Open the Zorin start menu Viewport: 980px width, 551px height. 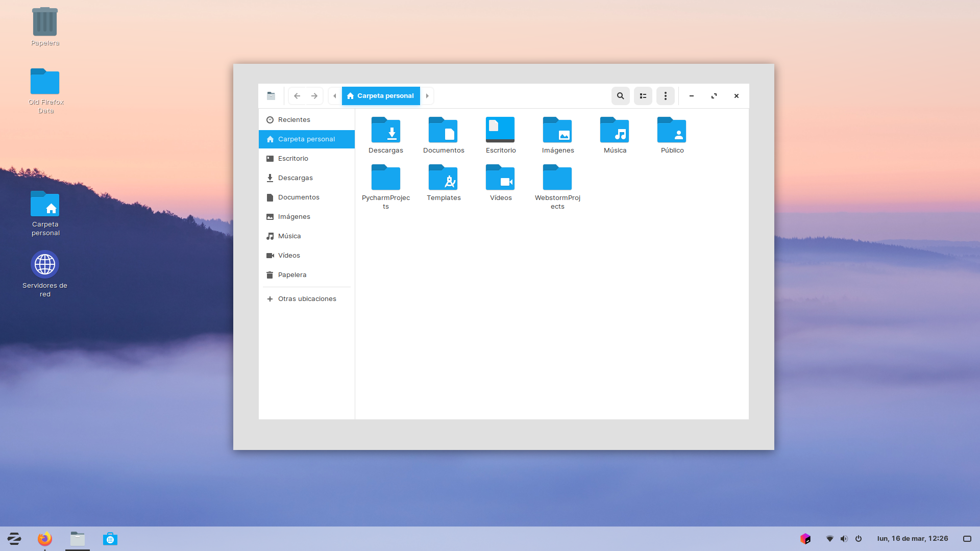coord(14,539)
